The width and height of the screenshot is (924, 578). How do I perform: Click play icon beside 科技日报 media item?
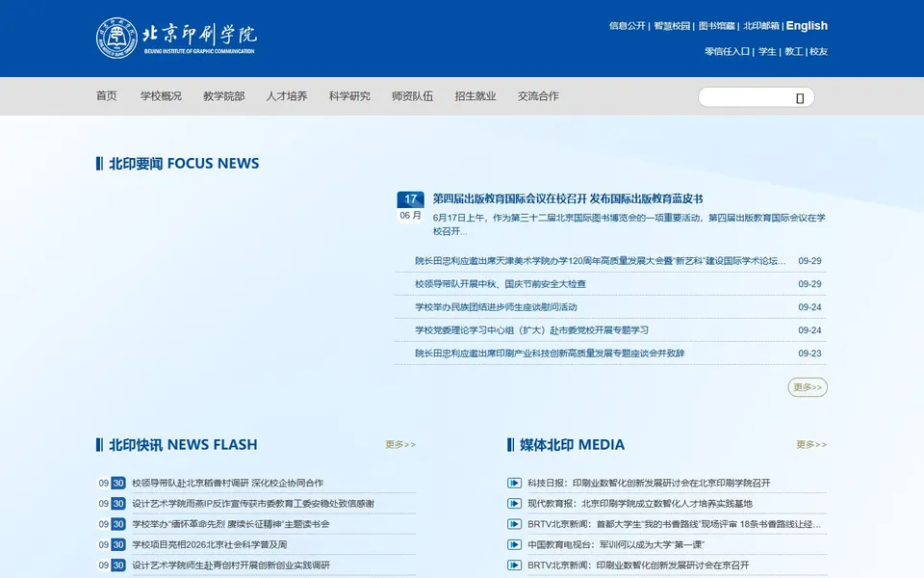point(514,483)
